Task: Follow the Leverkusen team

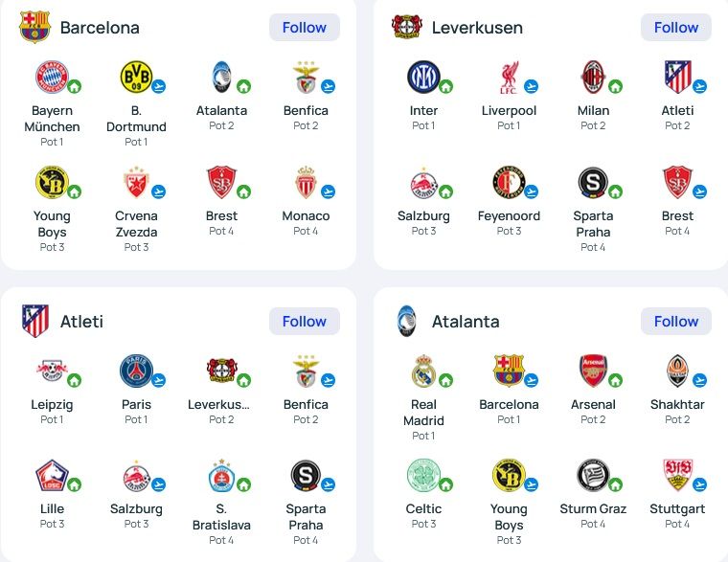Action: (676, 28)
